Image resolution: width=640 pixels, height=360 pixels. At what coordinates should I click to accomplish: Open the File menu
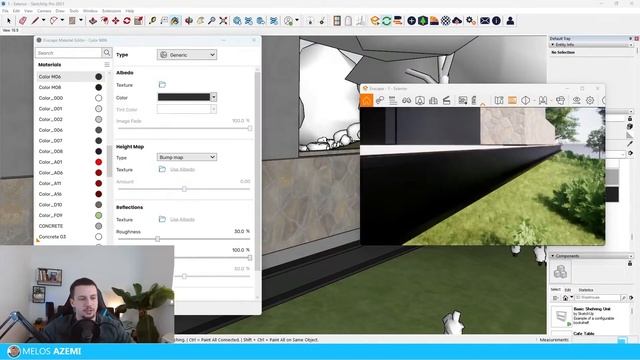[5, 11]
